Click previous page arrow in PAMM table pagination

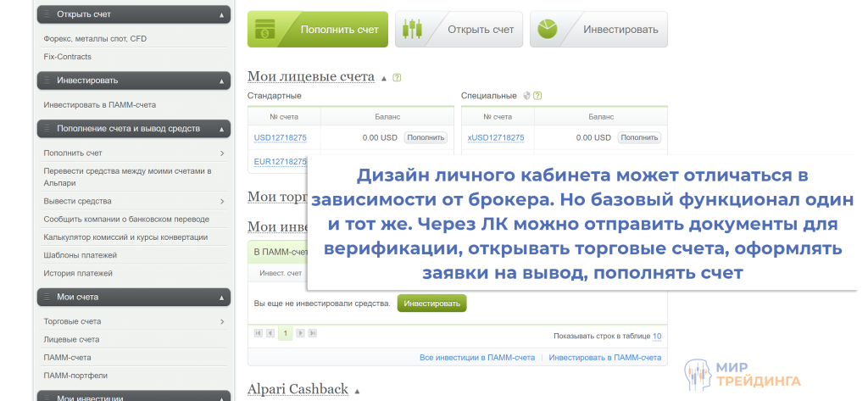(270, 333)
